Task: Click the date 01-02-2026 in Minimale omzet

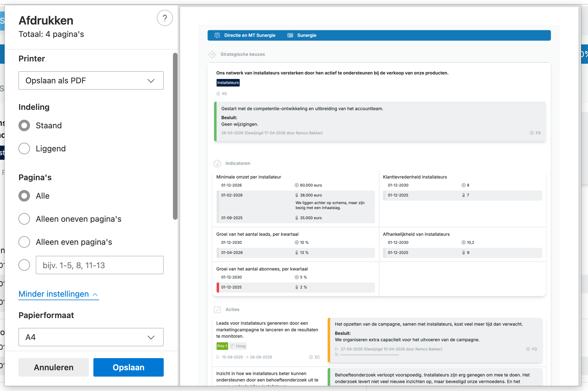Action: 232,195
